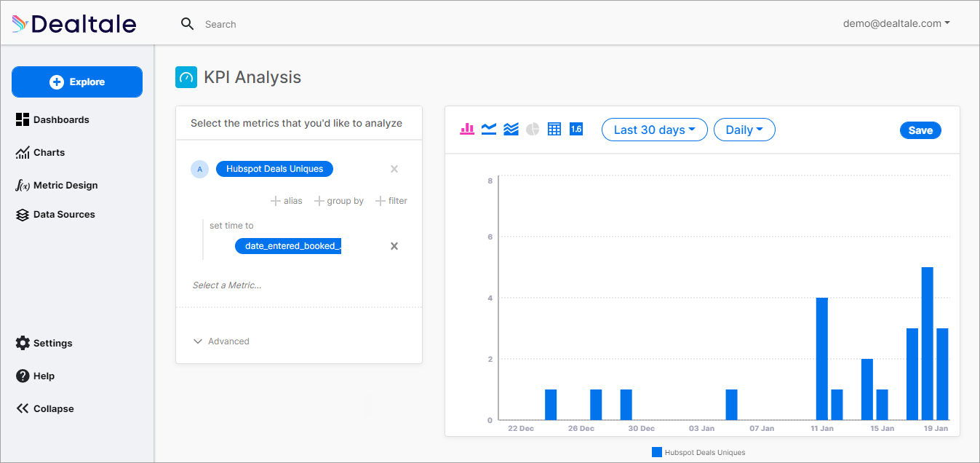
Task: Click the bar at 11 Jan
Action: tap(822, 359)
